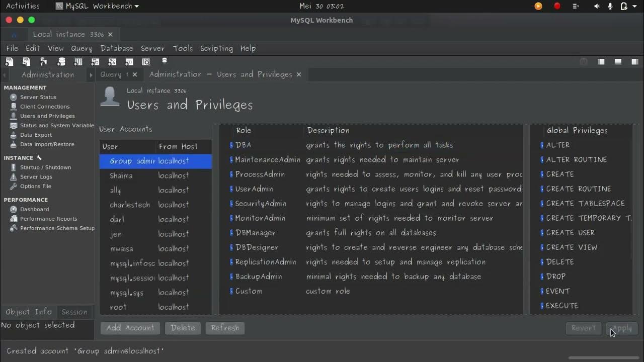The width and height of the screenshot is (644, 362).
Task: Click the Delete button
Action: pyautogui.click(x=183, y=328)
